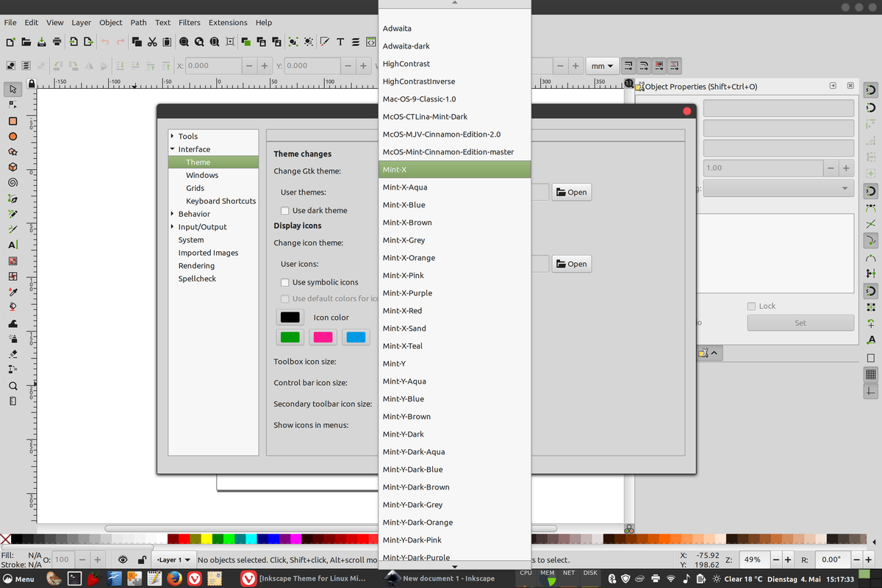Open the Keyboard Shortcuts preferences page

point(220,201)
